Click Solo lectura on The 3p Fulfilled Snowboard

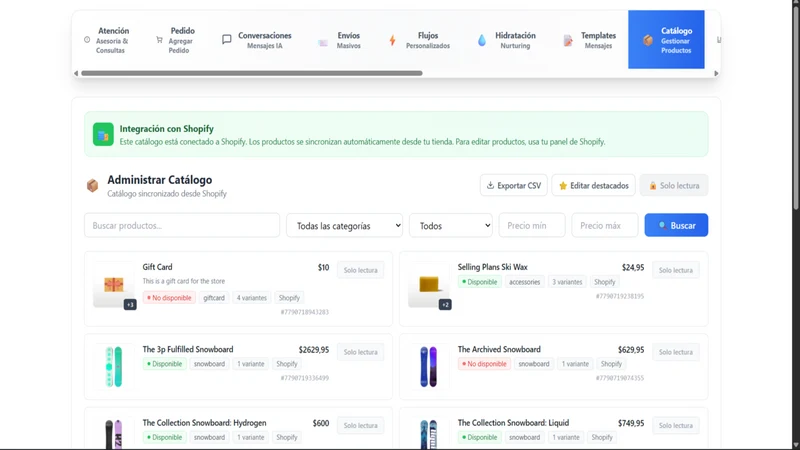pos(360,352)
